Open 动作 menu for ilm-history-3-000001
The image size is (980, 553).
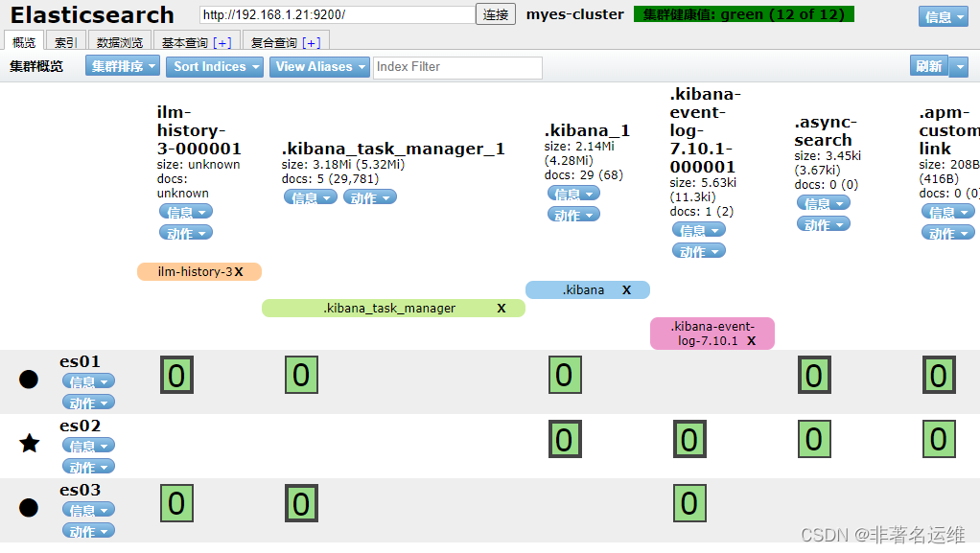pos(186,233)
